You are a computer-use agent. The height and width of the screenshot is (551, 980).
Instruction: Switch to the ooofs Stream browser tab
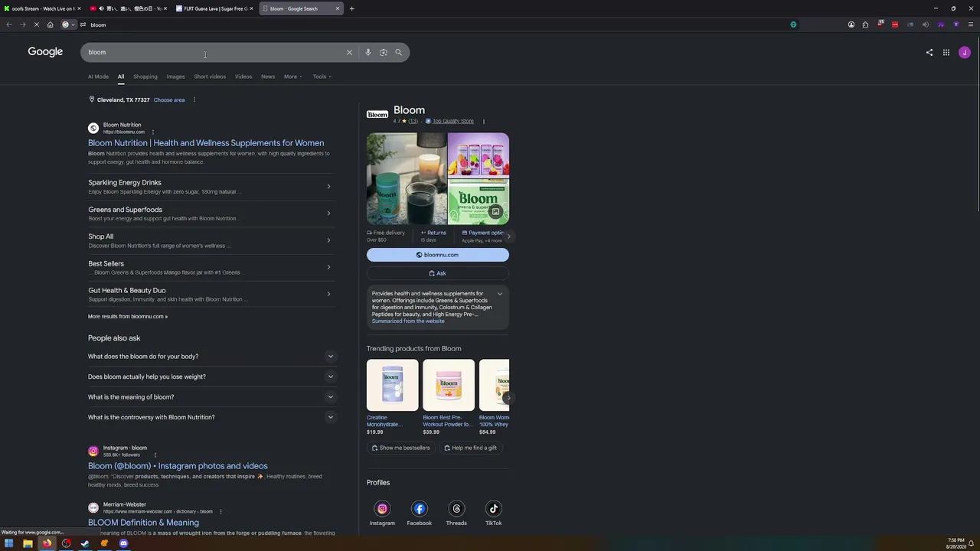pos(42,8)
